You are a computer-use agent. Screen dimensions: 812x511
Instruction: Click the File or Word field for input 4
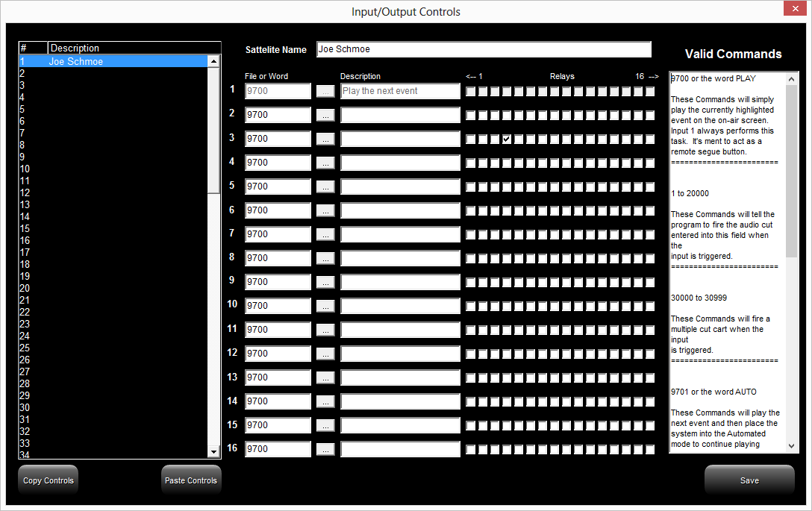(x=278, y=163)
